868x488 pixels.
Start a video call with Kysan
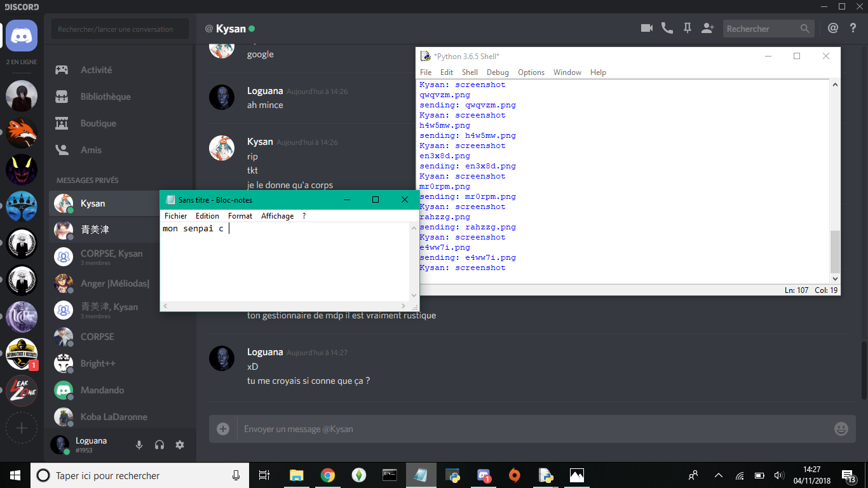click(647, 28)
